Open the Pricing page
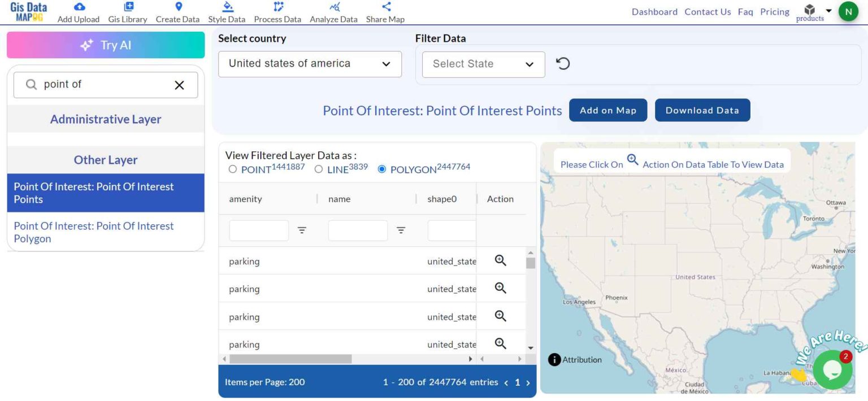This screenshot has width=868, height=401. pyautogui.click(x=774, y=11)
